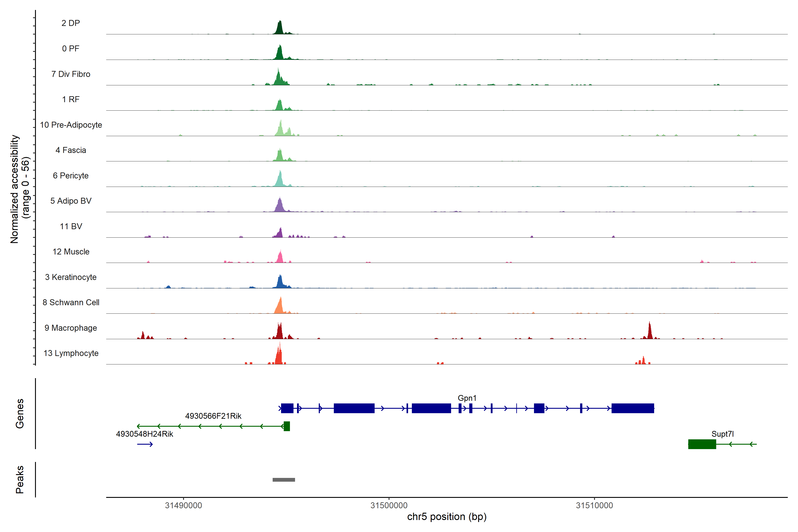
Task: Click the 4930566F21Rik green exon box
Action: (287, 426)
